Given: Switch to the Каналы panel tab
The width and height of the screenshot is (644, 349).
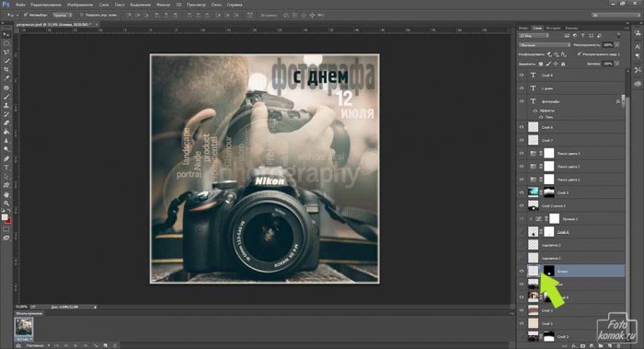Looking at the screenshot, I should click(571, 28).
